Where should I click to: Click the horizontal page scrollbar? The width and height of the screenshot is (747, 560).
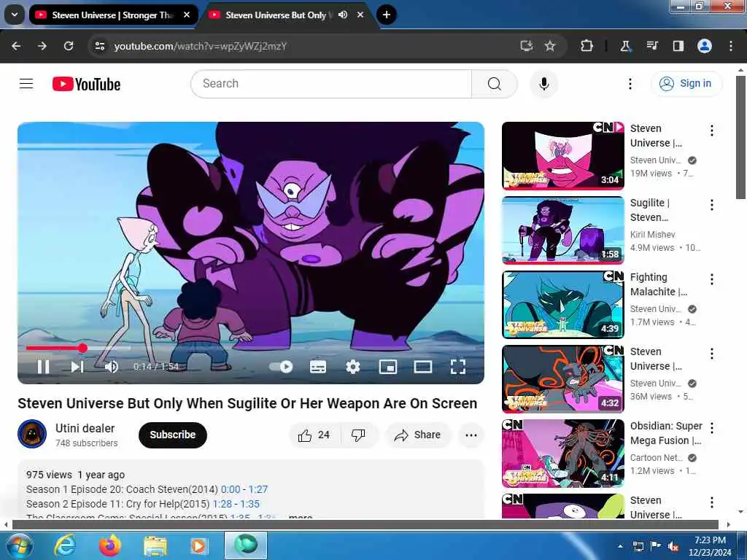365,524
